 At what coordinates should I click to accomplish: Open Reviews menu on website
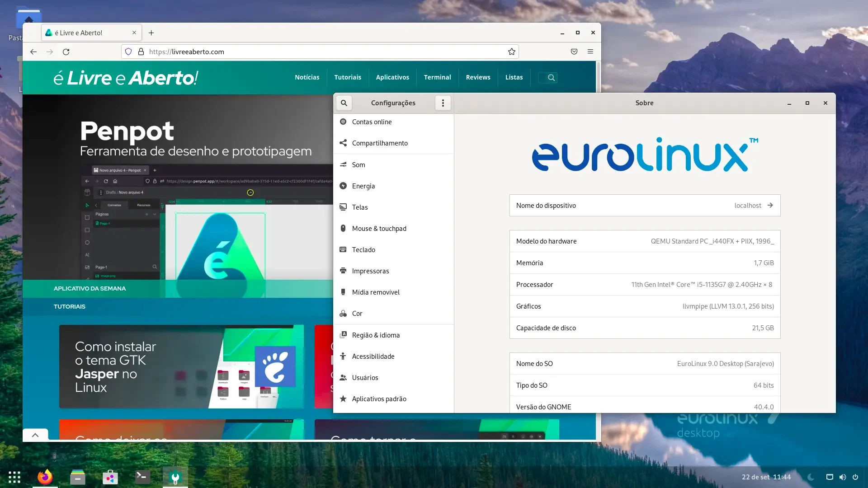click(x=478, y=77)
